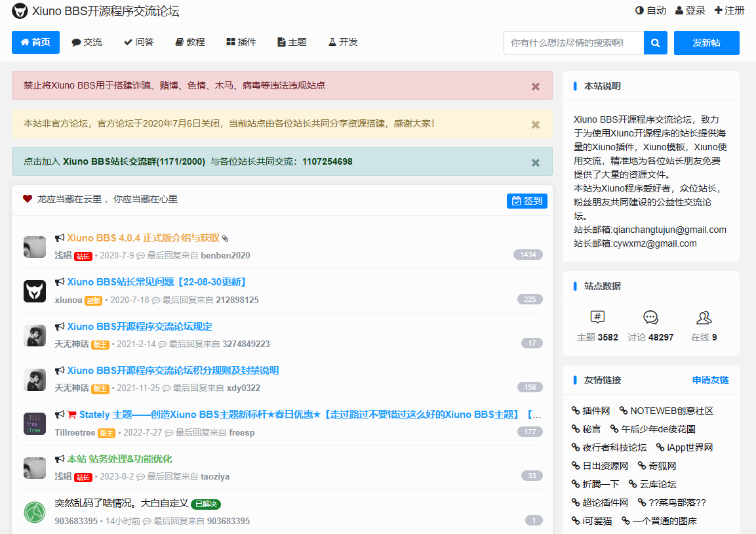This screenshot has width=756, height=534.
Task: Open the 问答 nav item
Action: [139, 43]
